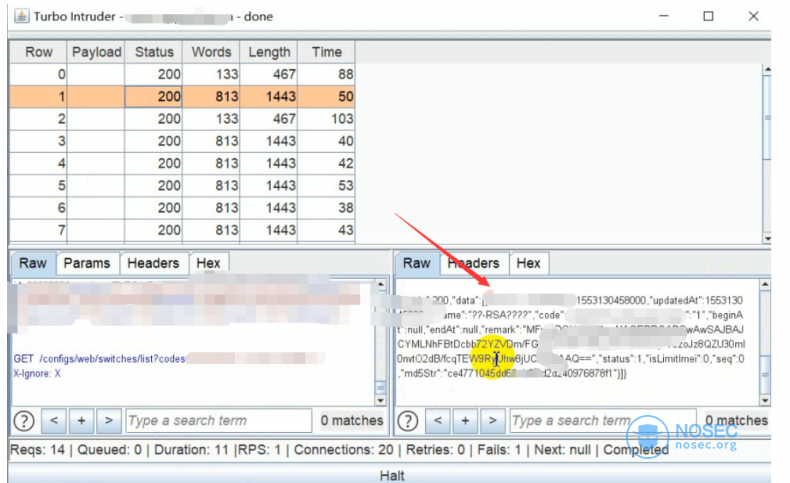Screen dimensions: 790x483
Task: Open the response Headers tab
Action: [474, 263]
